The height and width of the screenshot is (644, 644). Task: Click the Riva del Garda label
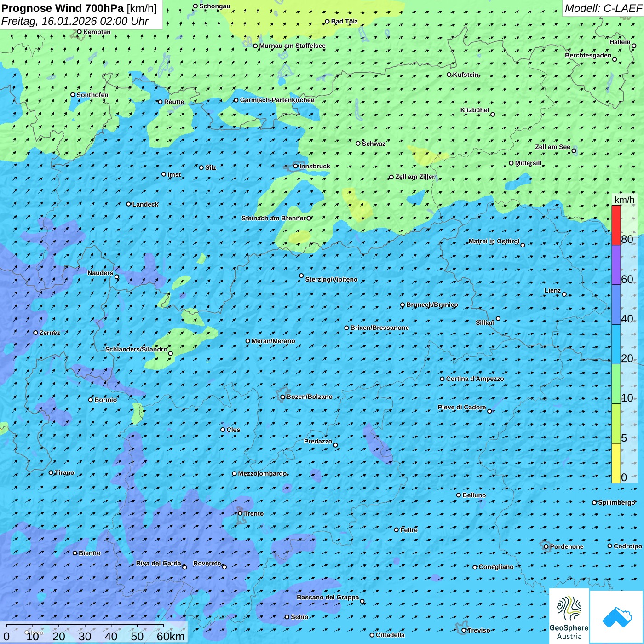coord(158,563)
